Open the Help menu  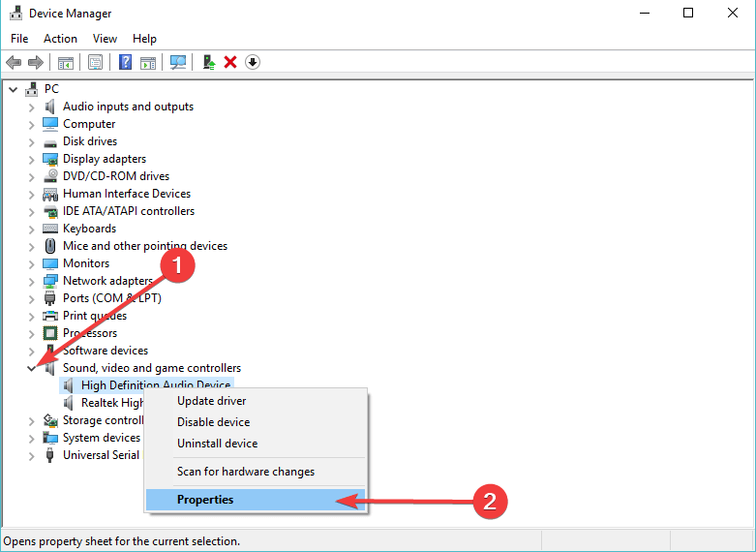click(144, 39)
